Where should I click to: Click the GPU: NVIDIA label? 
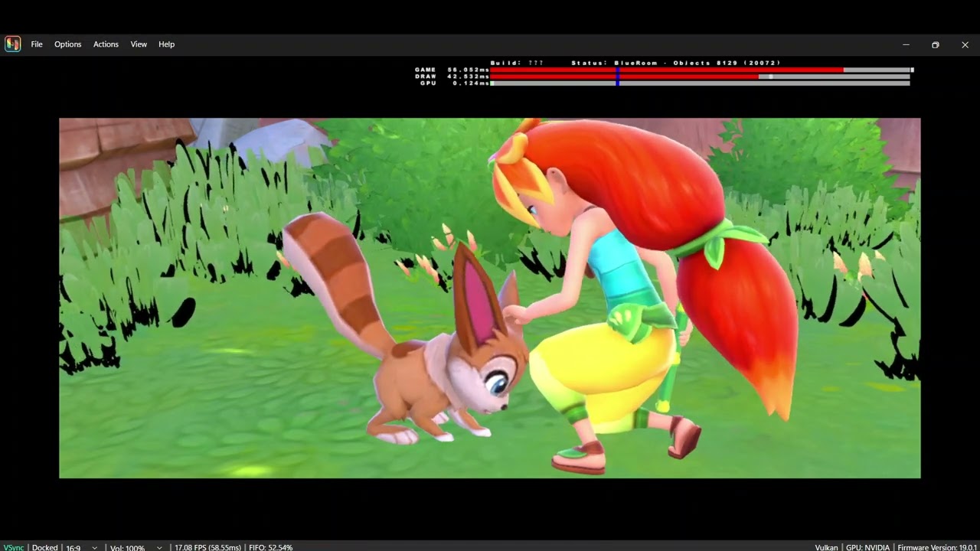[867, 547]
